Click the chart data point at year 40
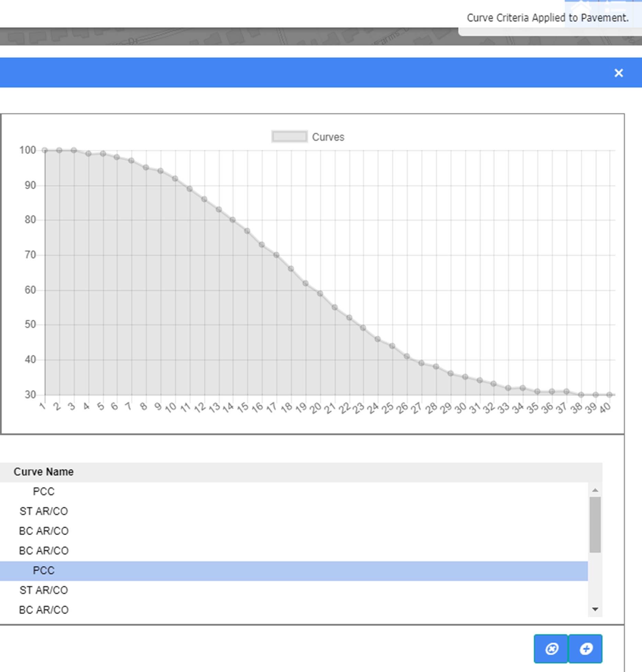The image size is (642, 672). tap(609, 395)
